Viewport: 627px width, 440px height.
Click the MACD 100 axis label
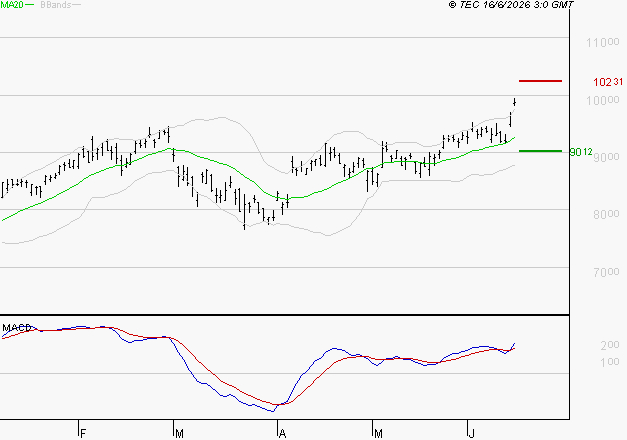click(x=610, y=362)
